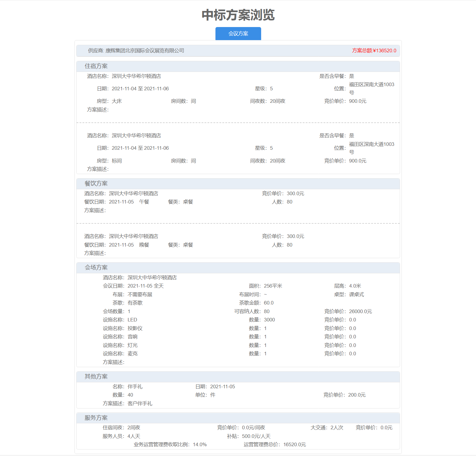
Task: Click the 餐饮方案 section header
Action: [x=96, y=184]
